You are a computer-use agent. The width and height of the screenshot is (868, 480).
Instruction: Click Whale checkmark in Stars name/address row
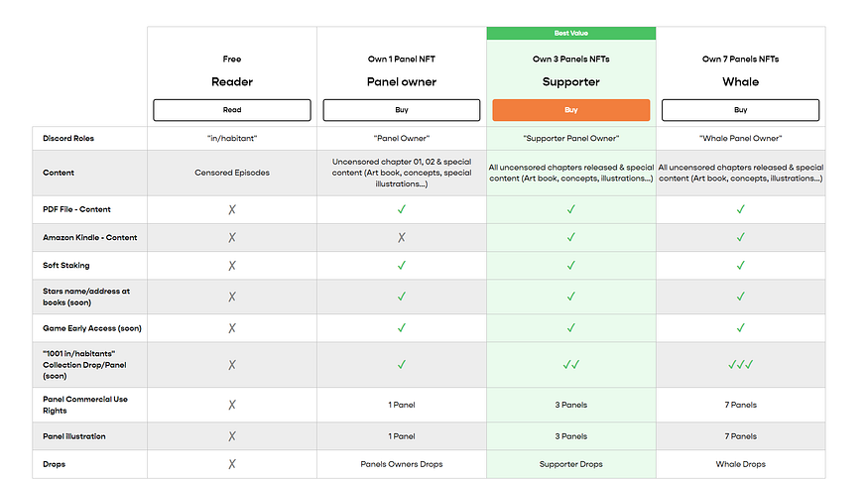tap(740, 297)
